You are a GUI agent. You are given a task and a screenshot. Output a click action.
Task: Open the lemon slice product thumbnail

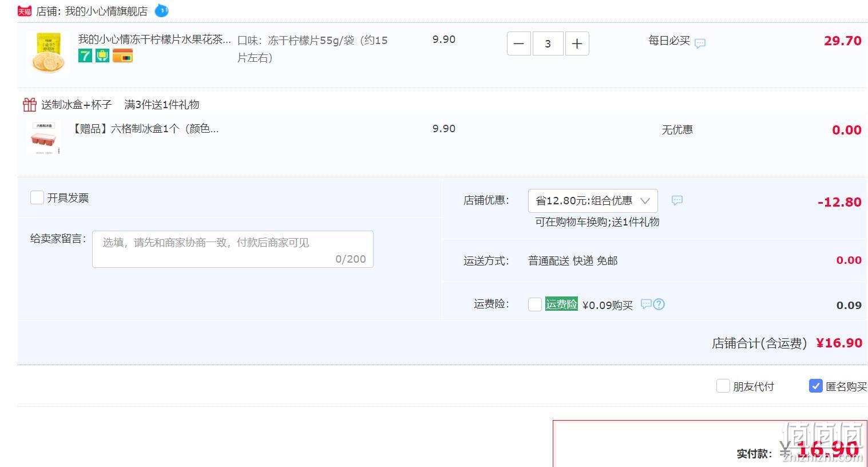coord(48,53)
